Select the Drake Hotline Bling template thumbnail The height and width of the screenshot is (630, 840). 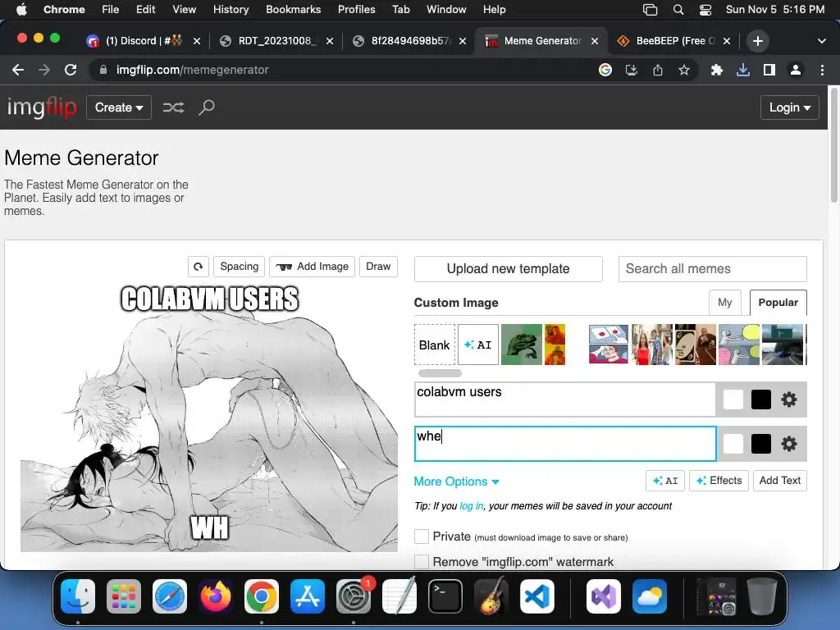click(x=555, y=345)
